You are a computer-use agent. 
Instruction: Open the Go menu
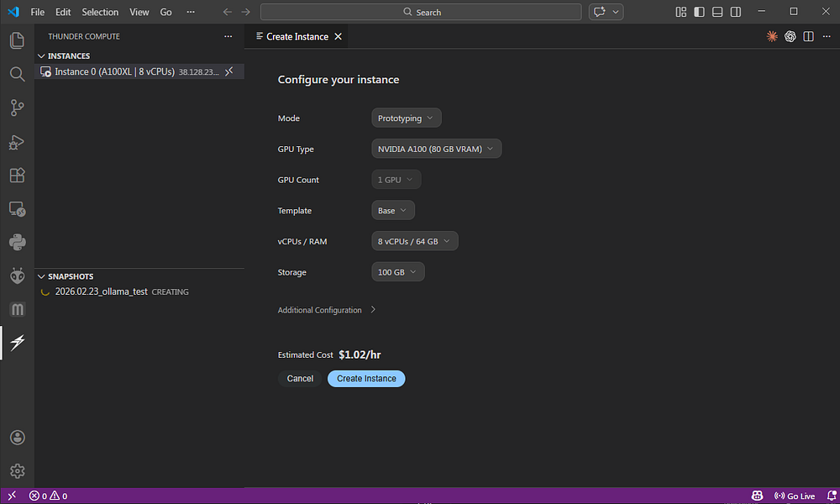pos(166,12)
